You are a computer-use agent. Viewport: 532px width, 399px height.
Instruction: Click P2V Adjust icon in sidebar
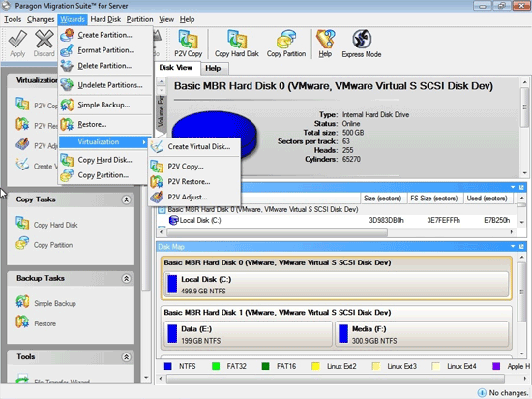click(22, 144)
